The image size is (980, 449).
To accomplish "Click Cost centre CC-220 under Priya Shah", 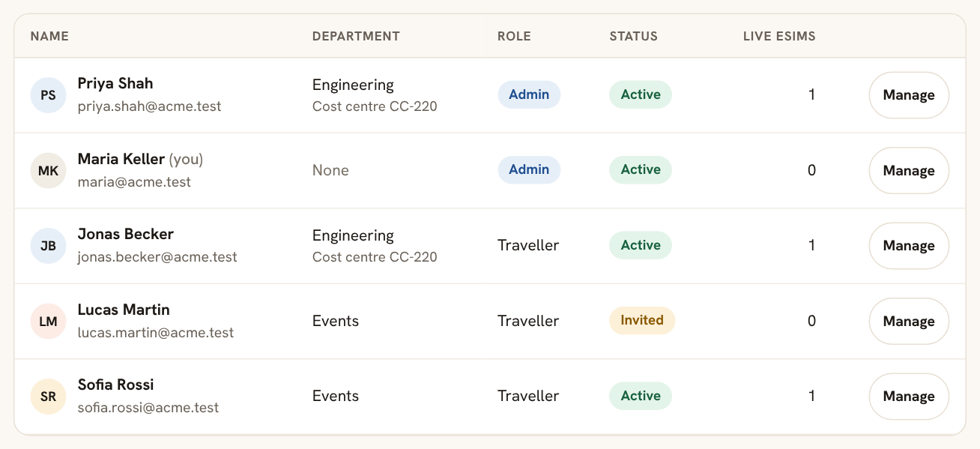I will tap(375, 106).
